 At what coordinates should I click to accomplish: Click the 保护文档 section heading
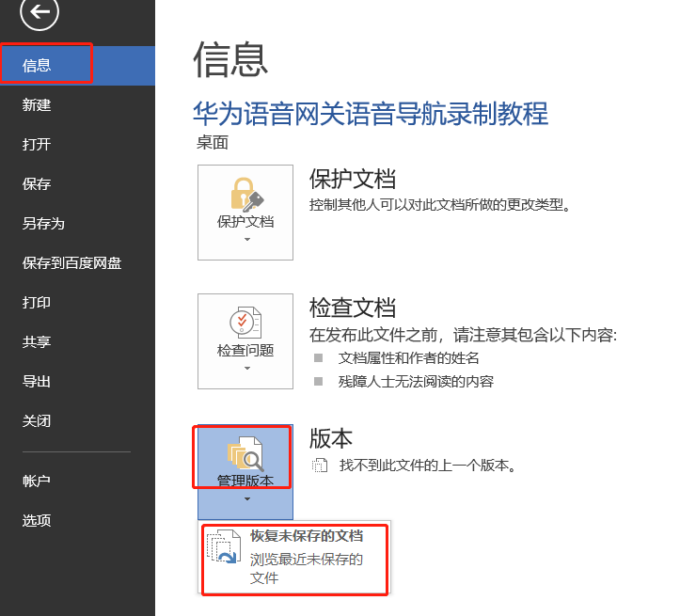point(353,179)
